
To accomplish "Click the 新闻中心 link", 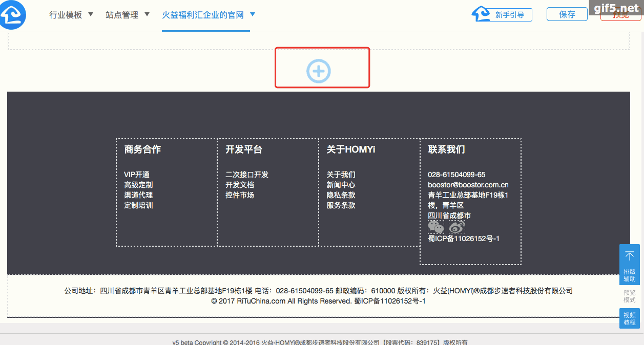I will [x=341, y=185].
